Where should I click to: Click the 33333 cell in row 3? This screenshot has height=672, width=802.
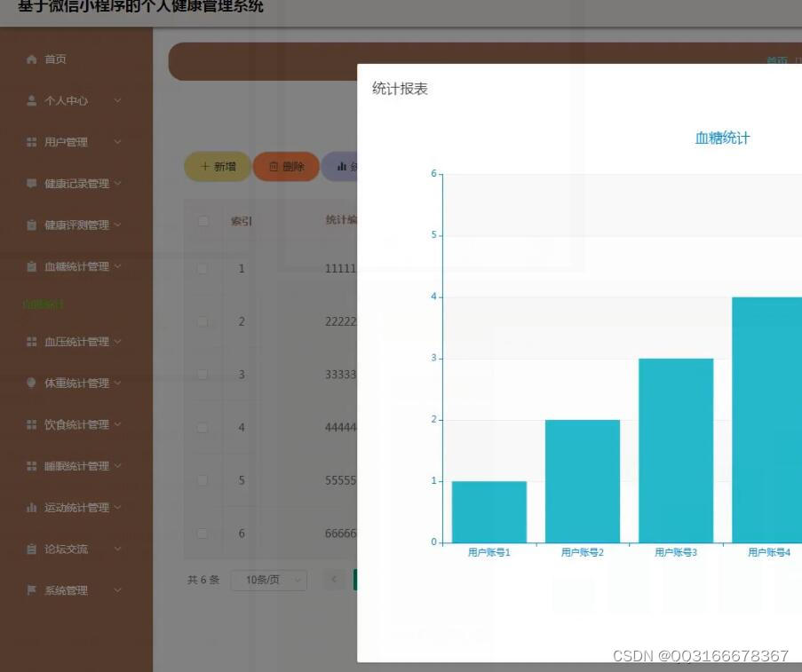click(x=341, y=375)
